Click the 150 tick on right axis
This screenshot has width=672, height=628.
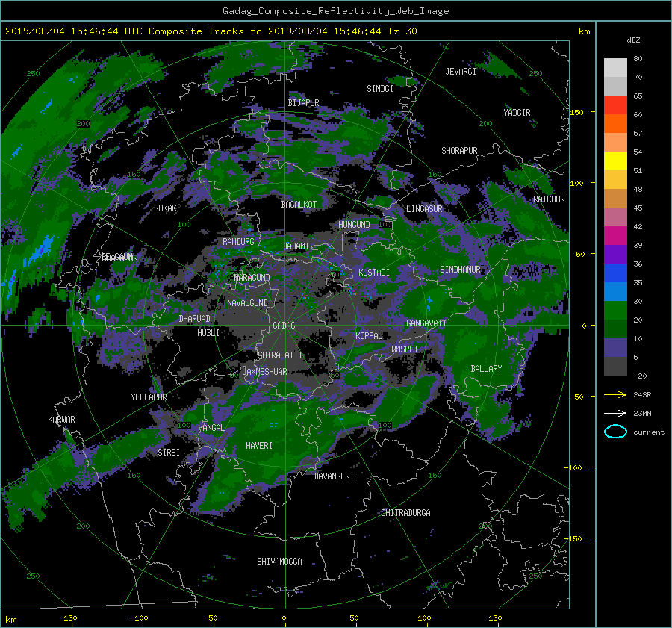pyautogui.click(x=577, y=112)
